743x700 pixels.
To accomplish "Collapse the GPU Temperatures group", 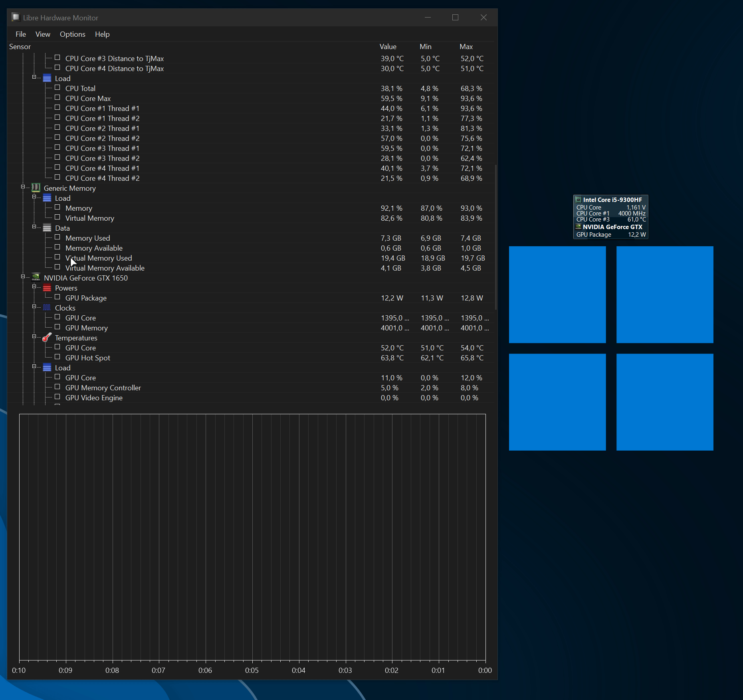I will (34, 336).
